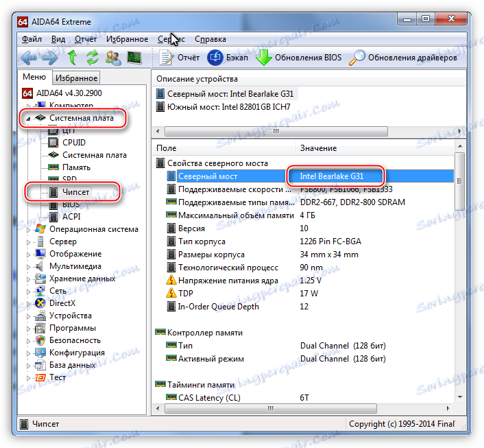Click the Напряжение питания ядра warning icon
This screenshot has width=484, height=448.
click(171, 280)
